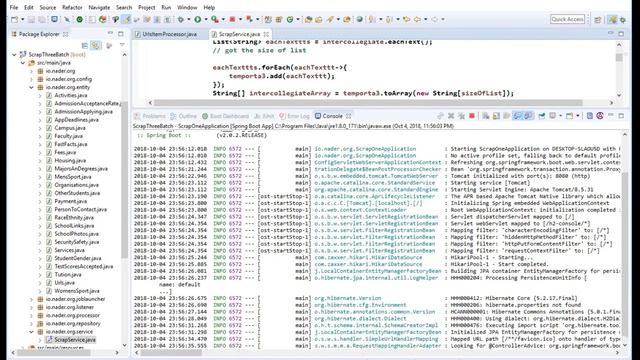
Task: Open the File menu
Action: coord(14,7)
